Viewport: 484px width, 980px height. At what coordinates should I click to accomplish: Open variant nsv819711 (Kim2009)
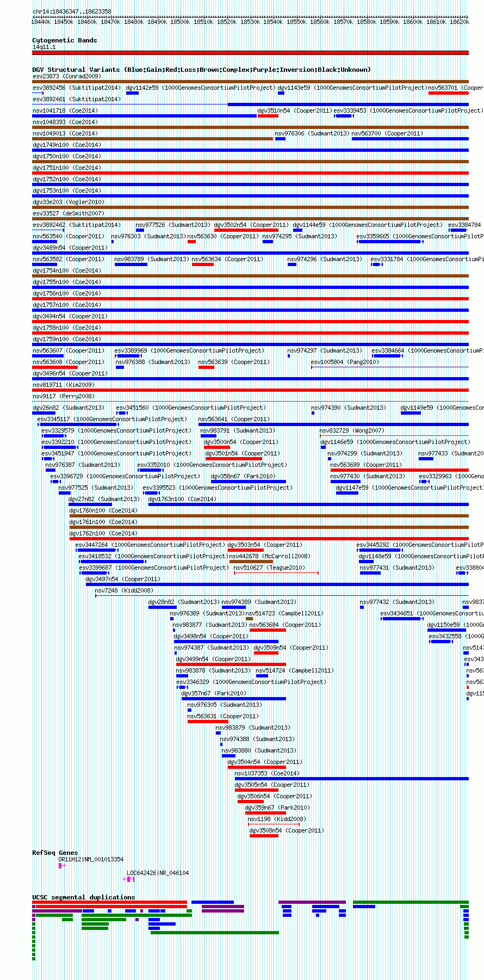point(64,385)
